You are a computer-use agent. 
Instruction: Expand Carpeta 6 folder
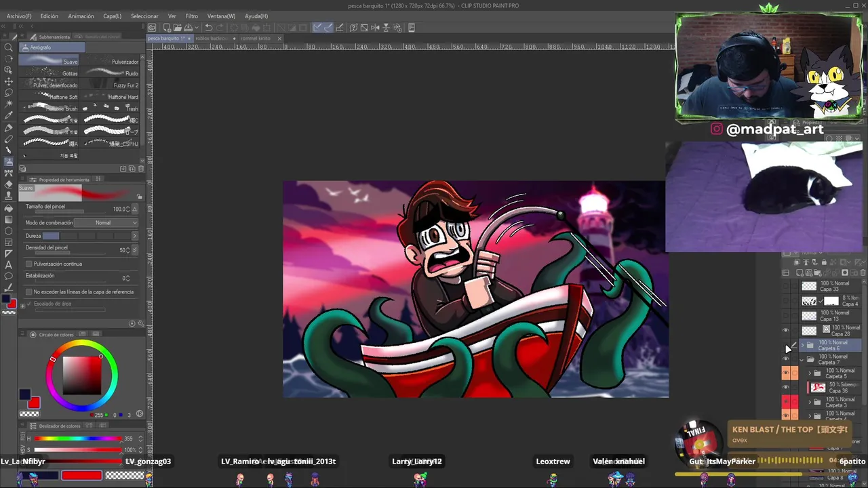[x=803, y=346]
